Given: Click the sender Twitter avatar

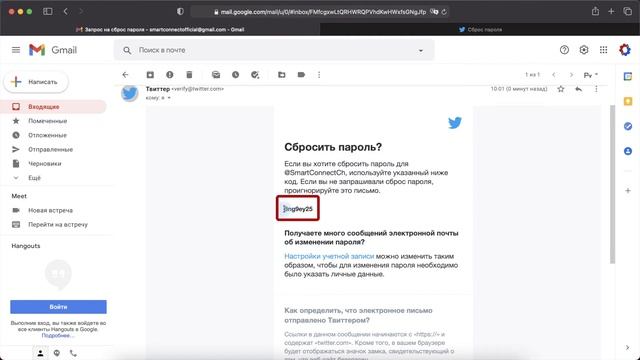Looking at the screenshot, I should (x=130, y=93).
